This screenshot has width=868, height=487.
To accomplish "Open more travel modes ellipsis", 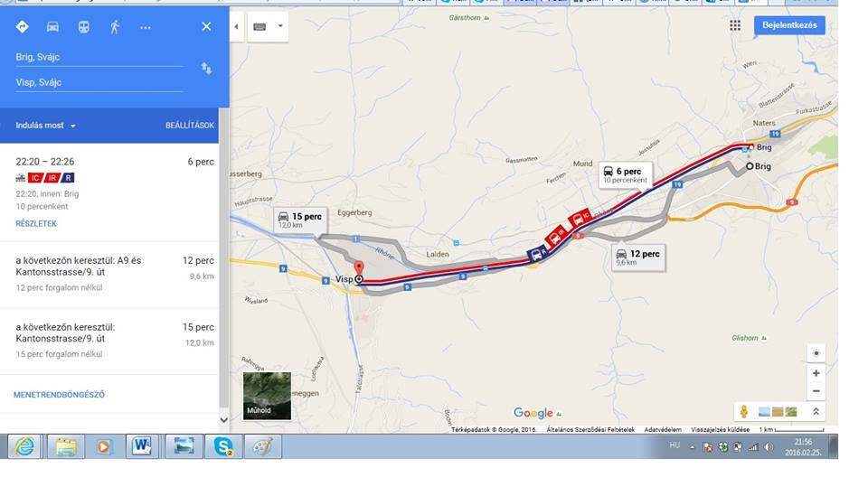I will click(x=146, y=27).
